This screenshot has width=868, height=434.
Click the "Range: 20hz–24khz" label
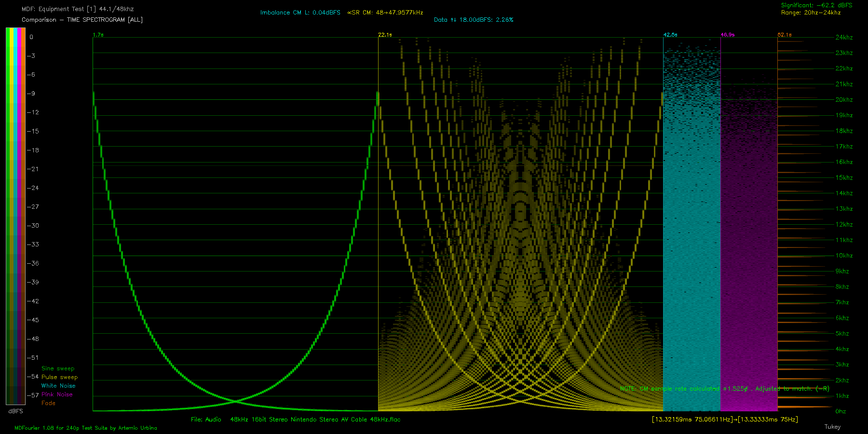(x=811, y=13)
